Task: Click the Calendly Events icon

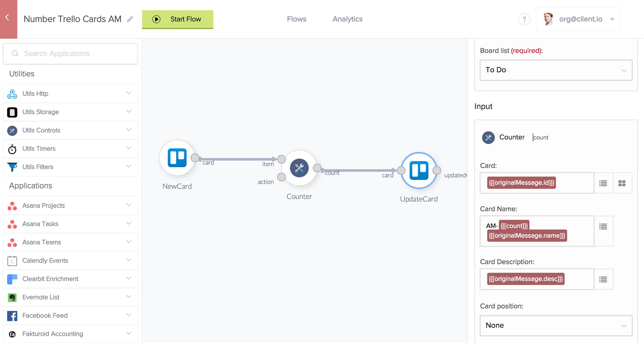Action: click(x=12, y=261)
